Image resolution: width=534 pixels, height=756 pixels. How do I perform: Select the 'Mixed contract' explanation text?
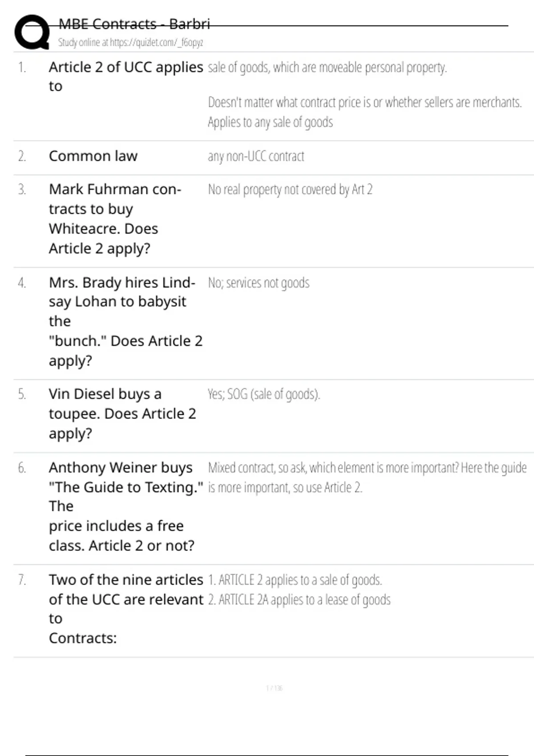[x=367, y=478]
